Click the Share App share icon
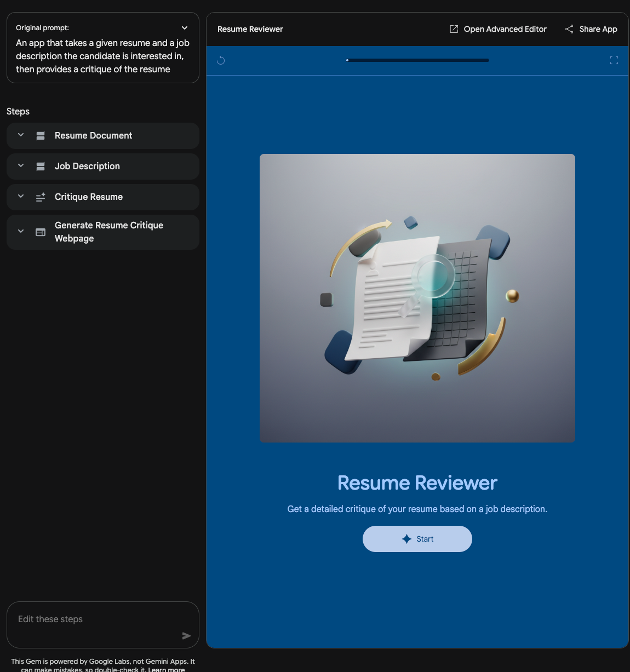 569,29
